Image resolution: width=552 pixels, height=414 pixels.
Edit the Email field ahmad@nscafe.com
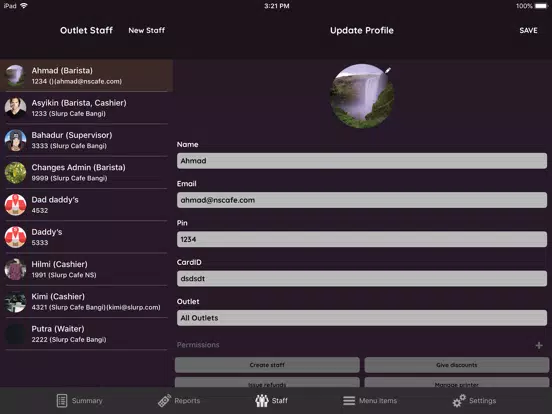click(x=362, y=200)
